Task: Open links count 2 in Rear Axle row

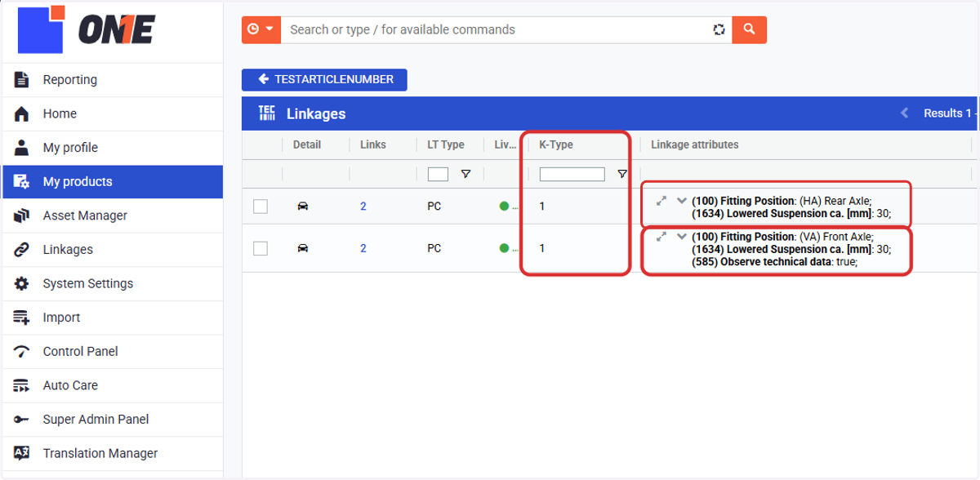Action: pyautogui.click(x=363, y=207)
